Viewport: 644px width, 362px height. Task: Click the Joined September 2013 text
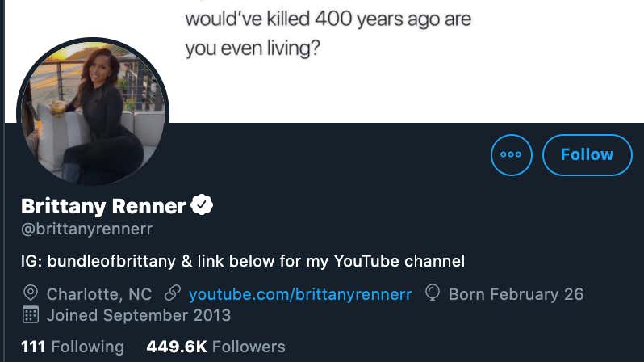pyautogui.click(x=139, y=315)
